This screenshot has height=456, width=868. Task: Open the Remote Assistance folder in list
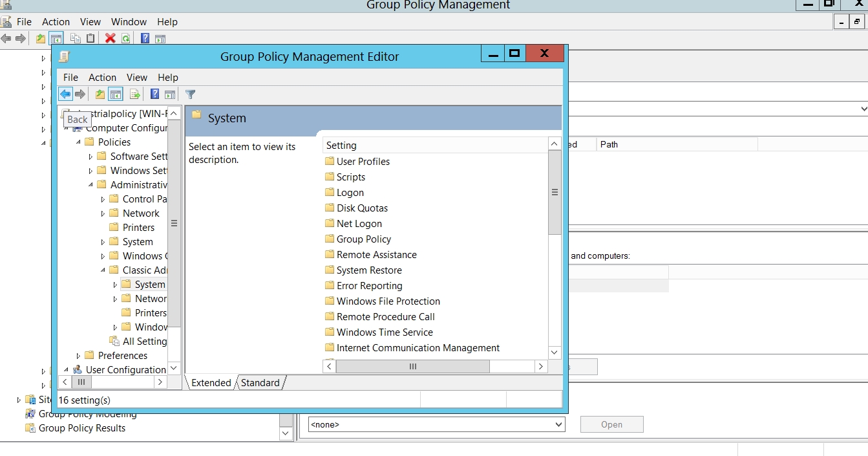click(376, 255)
